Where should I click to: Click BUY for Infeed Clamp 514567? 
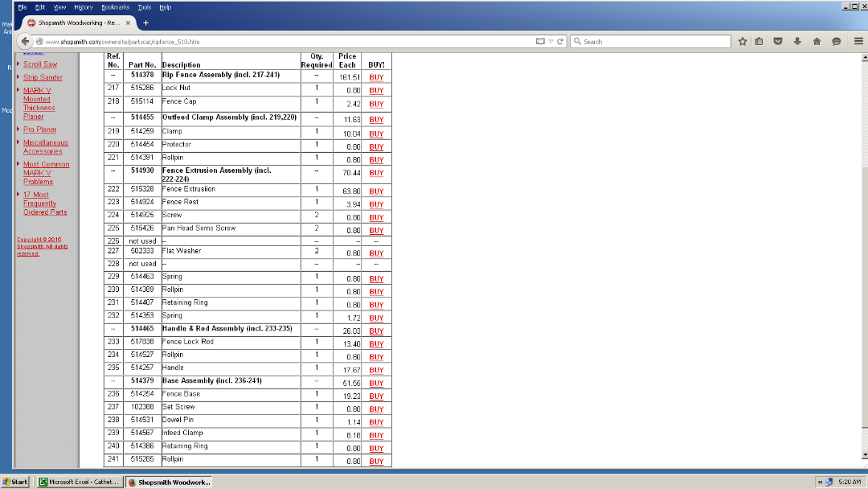(x=376, y=435)
